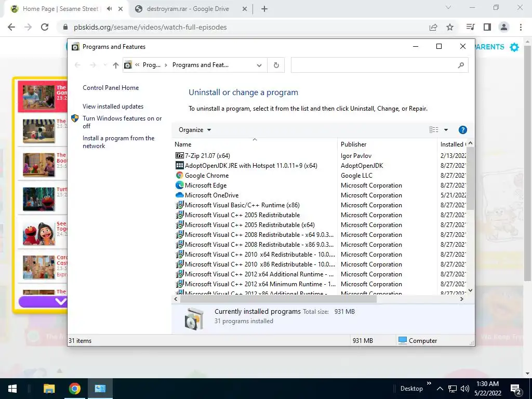Expand the video list purple down arrow
Image resolution: width=532 pixels, height=399 pixels.
60,301
